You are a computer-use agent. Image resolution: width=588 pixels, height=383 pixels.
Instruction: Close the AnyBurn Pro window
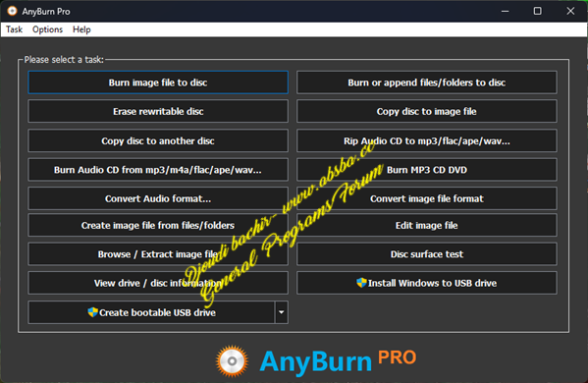pyautogui.click(x=570, y=11)
